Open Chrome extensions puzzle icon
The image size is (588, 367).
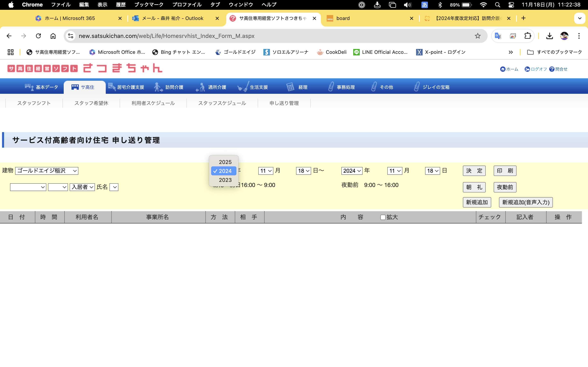pos(528,36)
